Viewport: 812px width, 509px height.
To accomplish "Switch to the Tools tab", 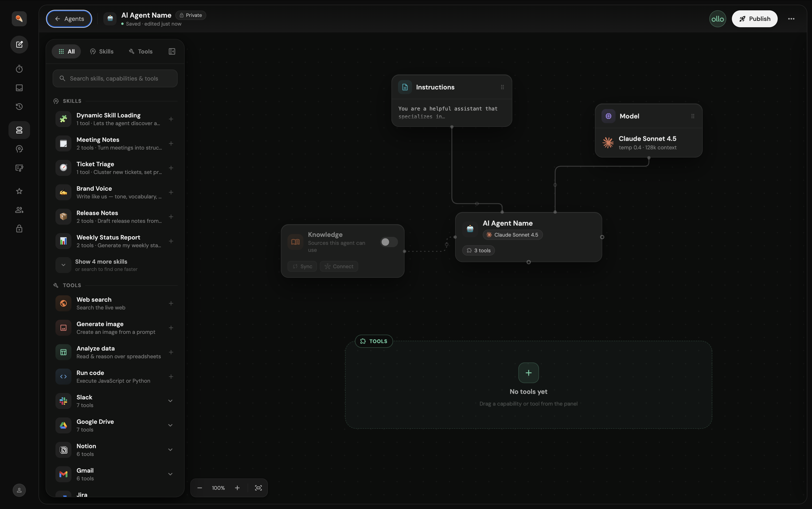I will pos(141,51).
